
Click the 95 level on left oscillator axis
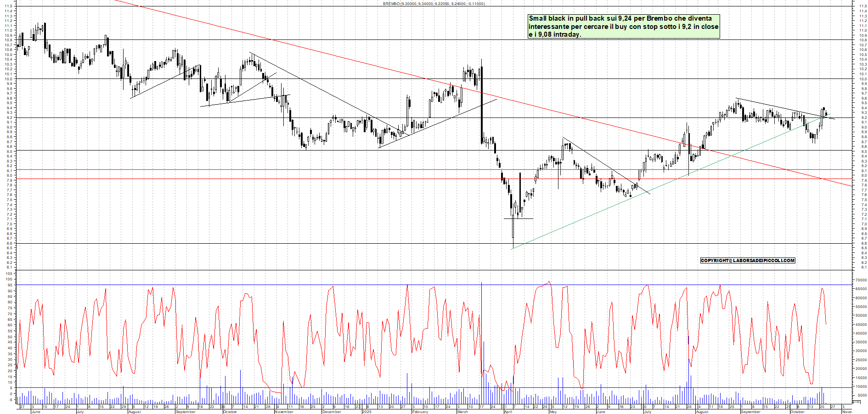tap(10, 285)
